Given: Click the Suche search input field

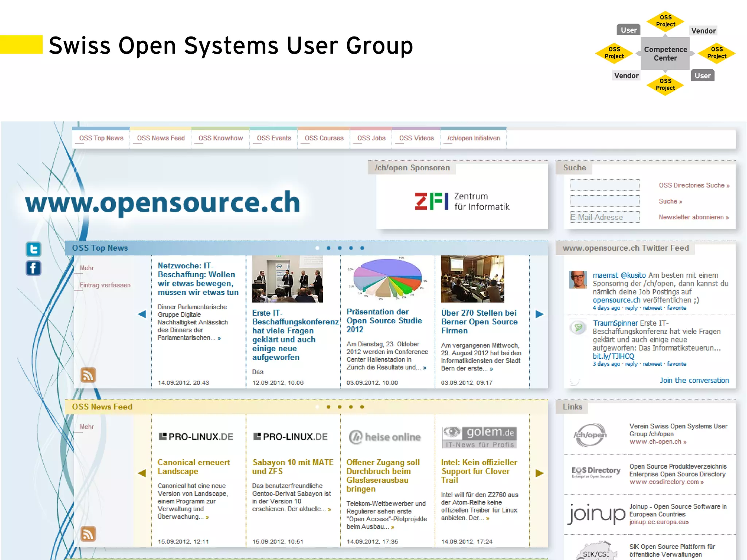Looking at the screenshot, I should [604, 201].
